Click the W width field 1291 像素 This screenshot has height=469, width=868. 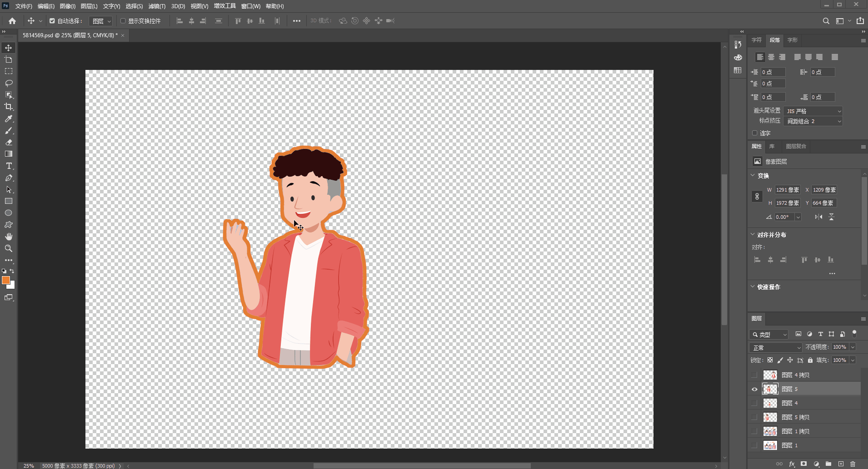pos(788,190)
